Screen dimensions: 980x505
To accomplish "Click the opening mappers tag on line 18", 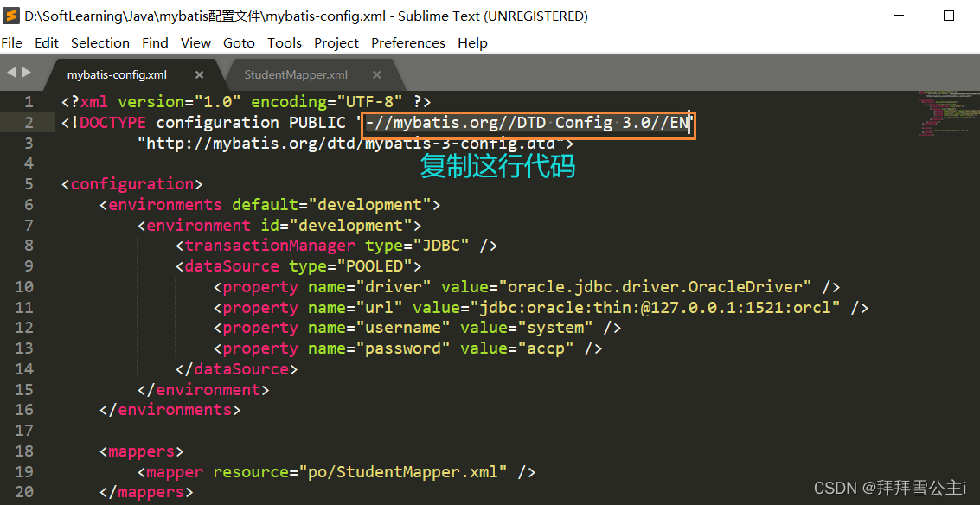I will tap(141, 451).
